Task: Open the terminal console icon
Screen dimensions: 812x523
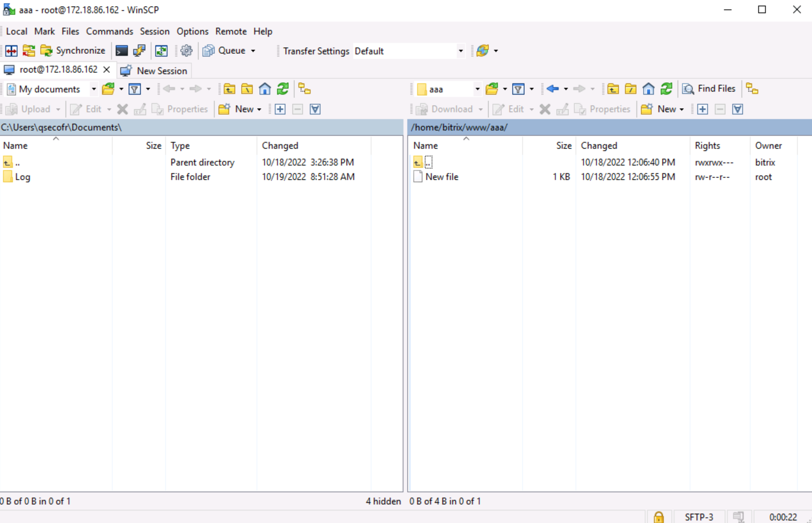Action: click(122, 51)
